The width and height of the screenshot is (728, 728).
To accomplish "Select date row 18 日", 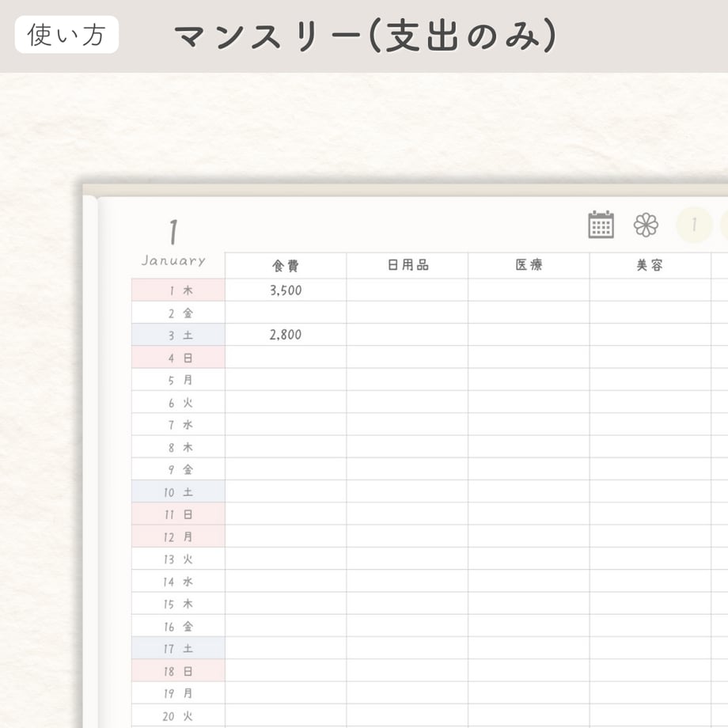I will (178, 670).
